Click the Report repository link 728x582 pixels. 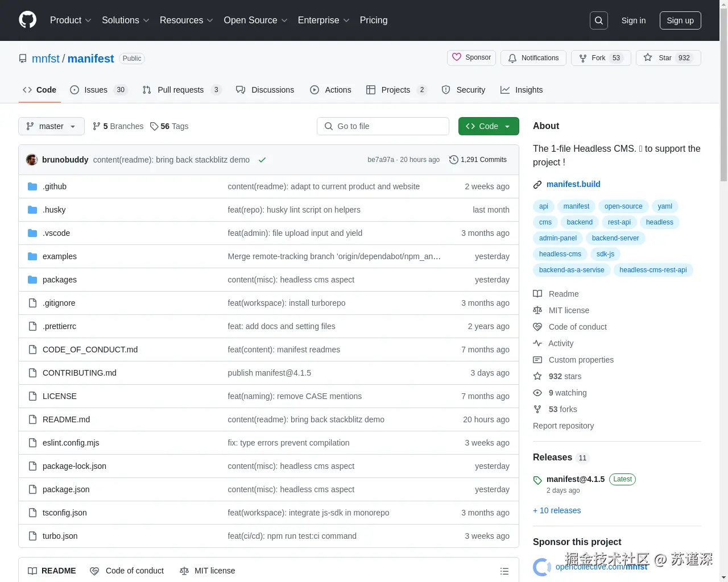click(563, 426)
